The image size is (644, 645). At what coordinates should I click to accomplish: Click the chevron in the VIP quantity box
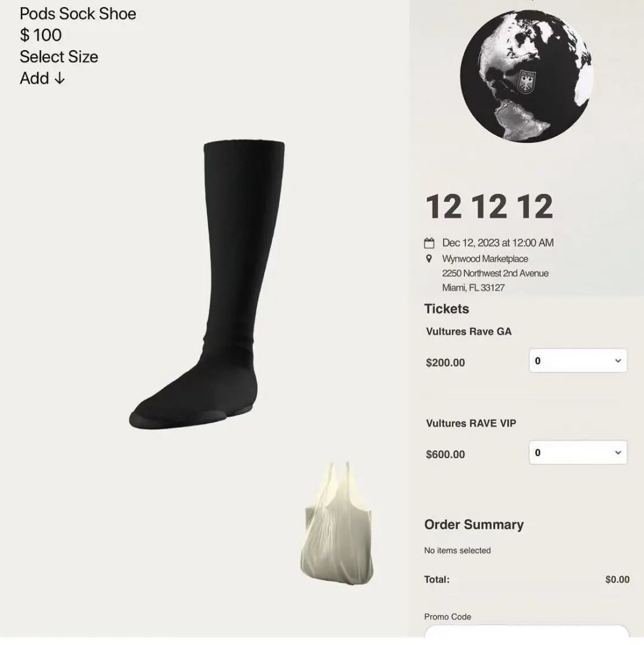tap(618, 452)
